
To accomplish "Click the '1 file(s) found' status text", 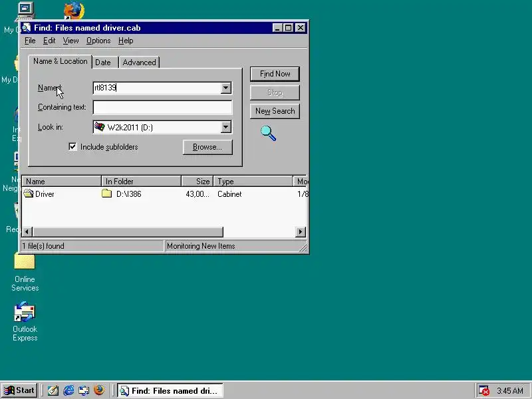I will [x=43, y=246].
